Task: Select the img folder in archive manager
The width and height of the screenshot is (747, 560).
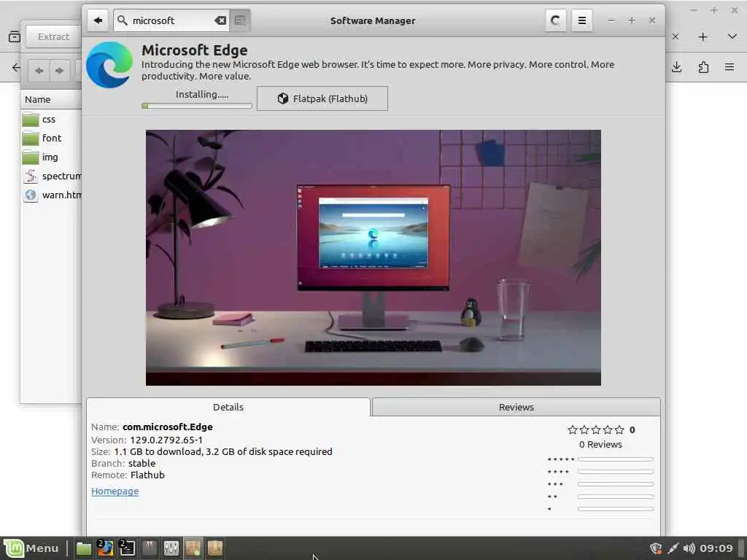Action: (51, 157)
